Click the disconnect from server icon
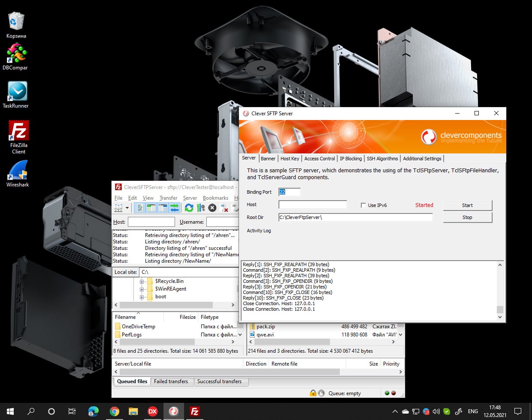 tap(224, 208)
